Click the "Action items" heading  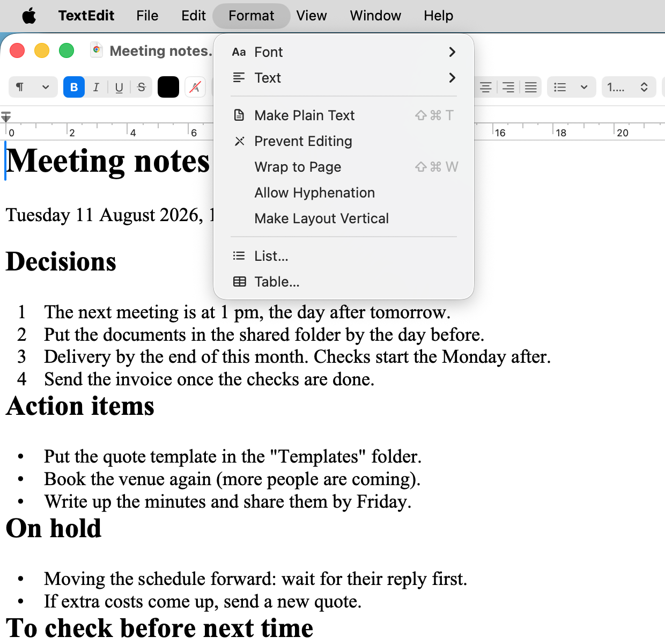[80, 406]
